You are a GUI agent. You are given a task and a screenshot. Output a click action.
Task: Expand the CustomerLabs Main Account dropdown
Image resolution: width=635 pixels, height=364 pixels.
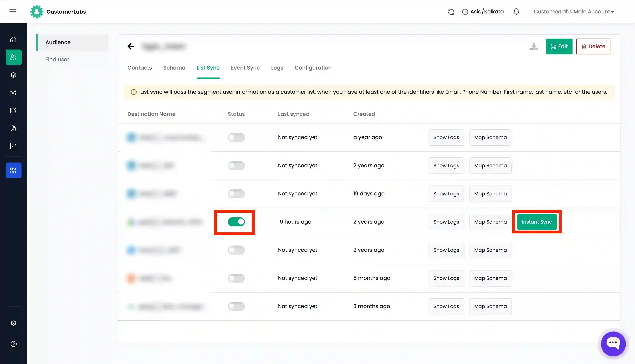pos(574,12)
